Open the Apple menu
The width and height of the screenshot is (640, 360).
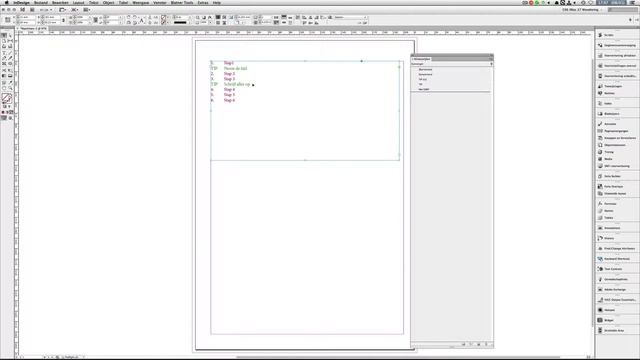(6, 3)
